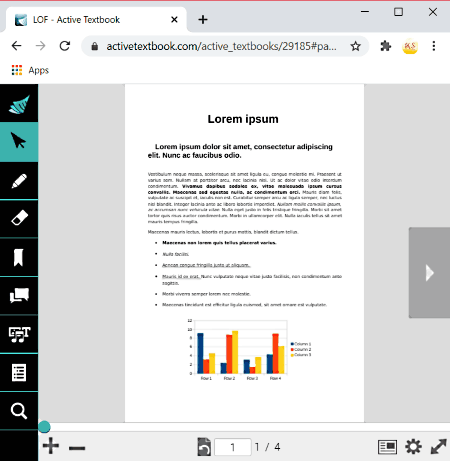Zoom out with the minus button
Image resolution: width=450 pixels, height=461 pixels.
(x=77, y=448)
